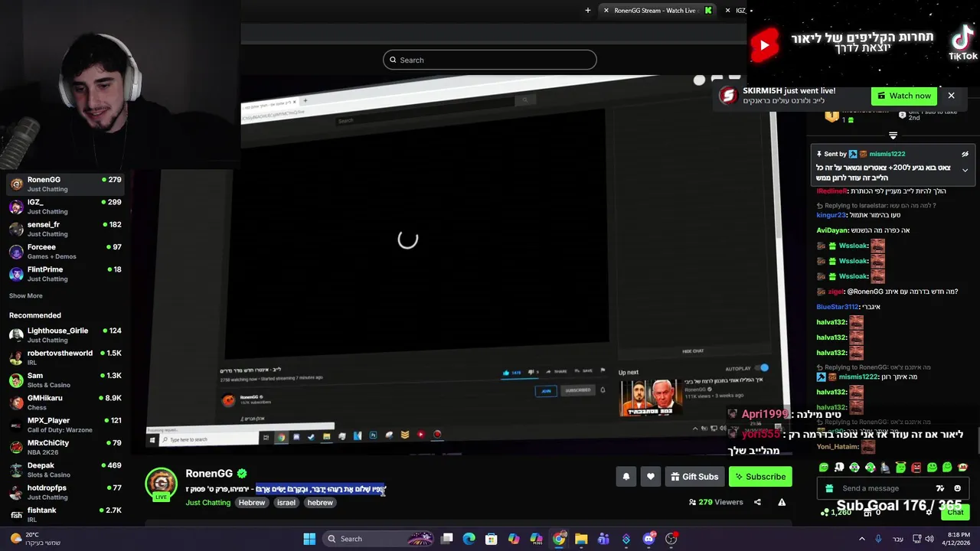
Task: Open MPX_Player recommended channel
Action: point(65,425)
